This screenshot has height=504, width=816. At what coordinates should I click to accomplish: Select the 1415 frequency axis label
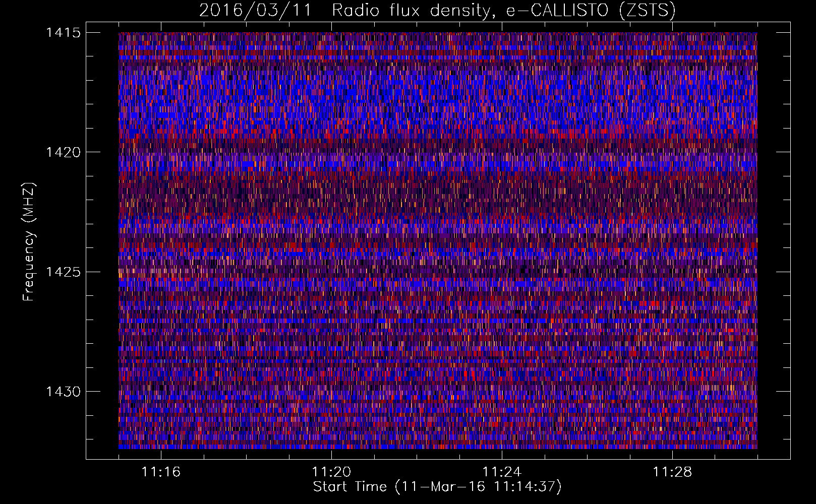tap(63, 33)
